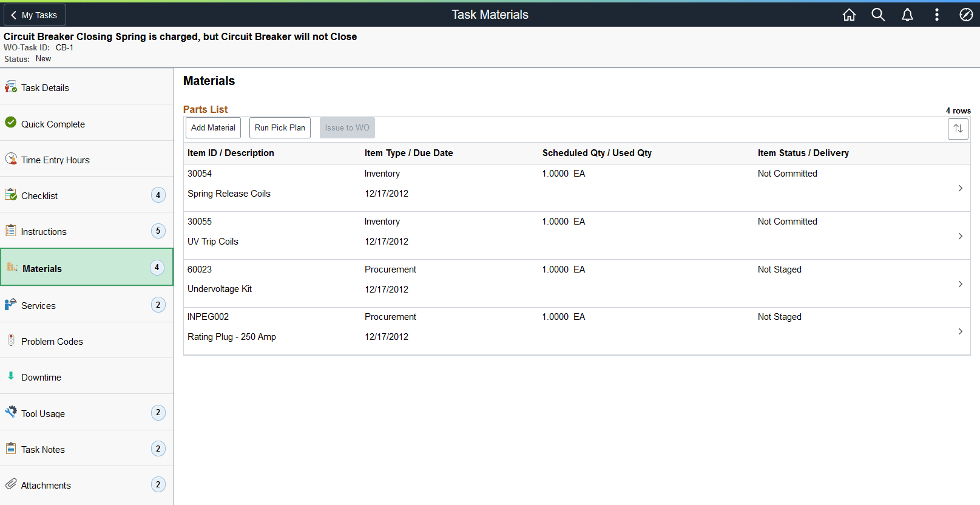Click Not Committed status for item 30054
The height and width of the screenshot is (505, 980).
point(788,174)
